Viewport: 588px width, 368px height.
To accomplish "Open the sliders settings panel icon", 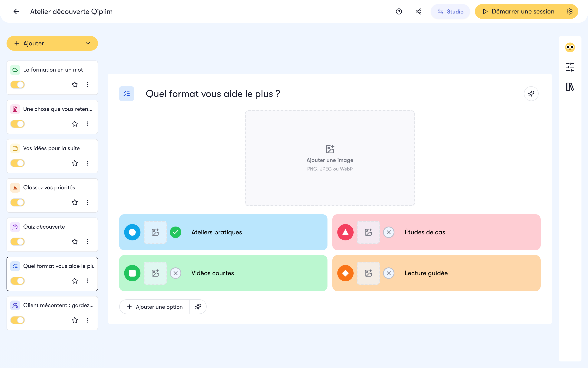I will point(570,67).
